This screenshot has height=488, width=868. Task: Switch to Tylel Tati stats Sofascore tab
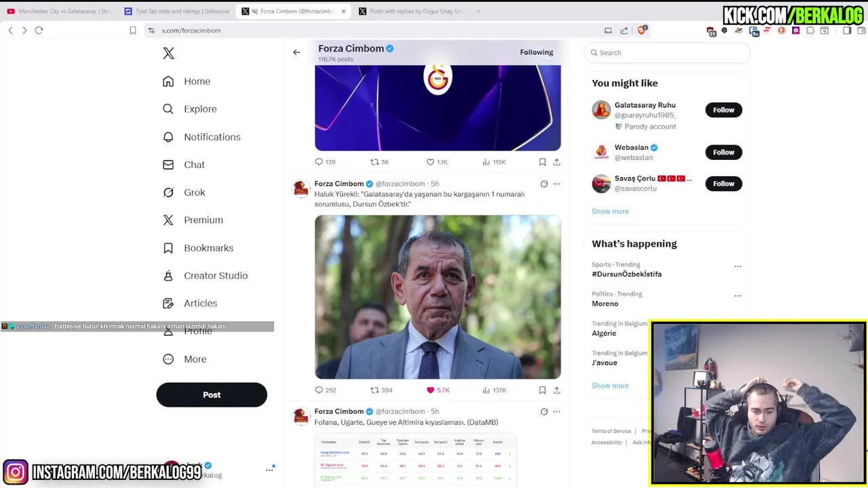tap(176, 12)
